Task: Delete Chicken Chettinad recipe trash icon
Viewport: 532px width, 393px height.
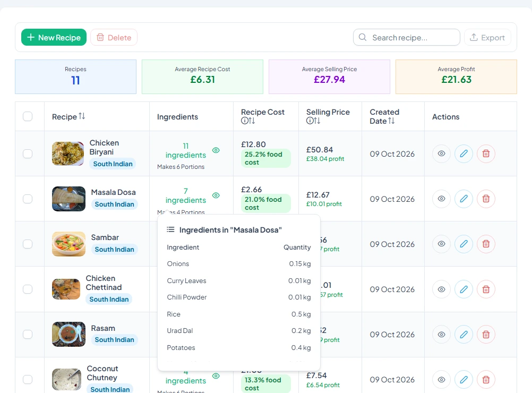Action: coord(486,289)
